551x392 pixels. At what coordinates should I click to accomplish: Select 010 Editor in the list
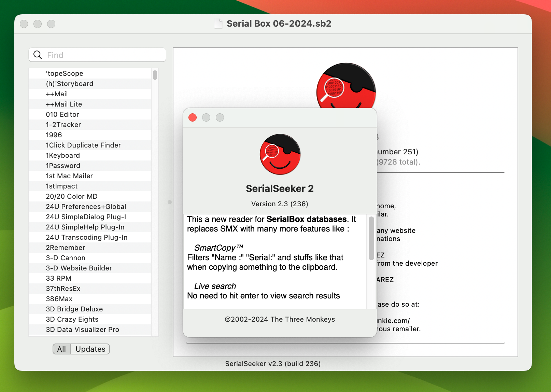click(x=90, y=114)
